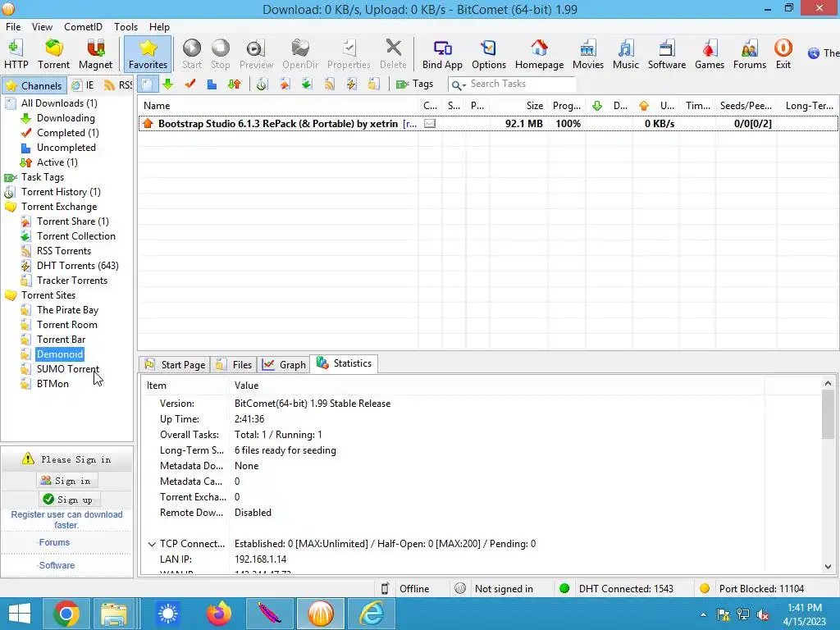
Task: Click the Preview toolbar icon
Action: click(x=256, y=54)
